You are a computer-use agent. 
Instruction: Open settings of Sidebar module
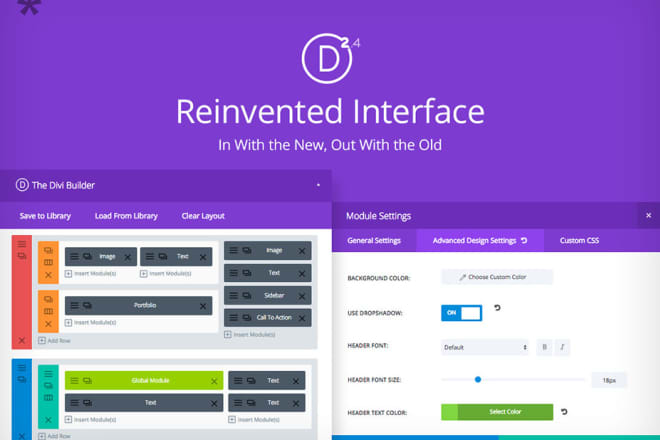click(234, 296)
